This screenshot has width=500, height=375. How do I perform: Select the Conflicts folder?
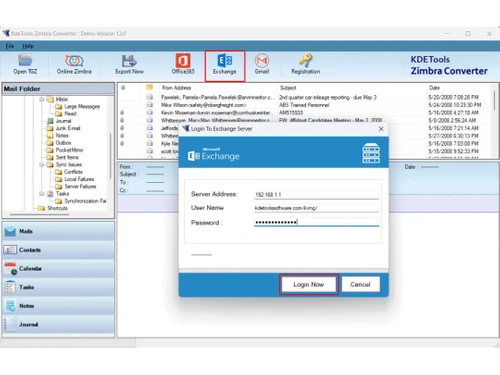click(x=73, y=172)
